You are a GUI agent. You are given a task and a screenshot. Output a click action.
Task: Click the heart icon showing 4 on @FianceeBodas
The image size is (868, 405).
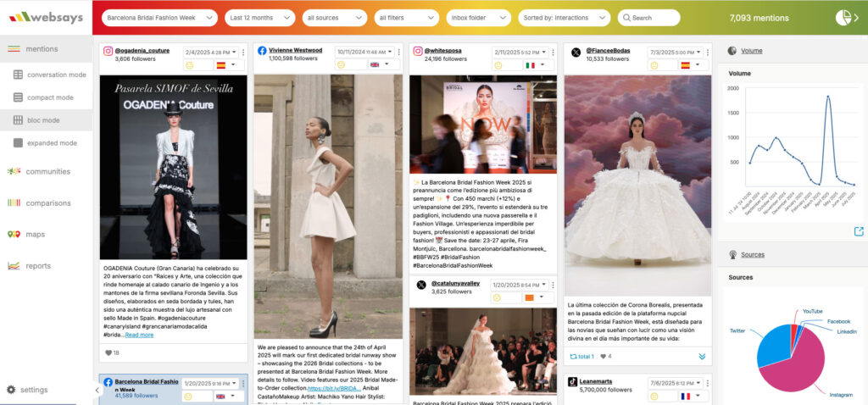tap(603, 357)
